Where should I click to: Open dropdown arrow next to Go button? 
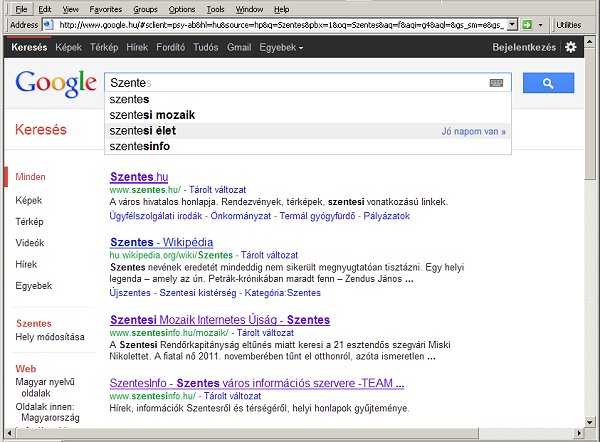(x=540, y=25)
